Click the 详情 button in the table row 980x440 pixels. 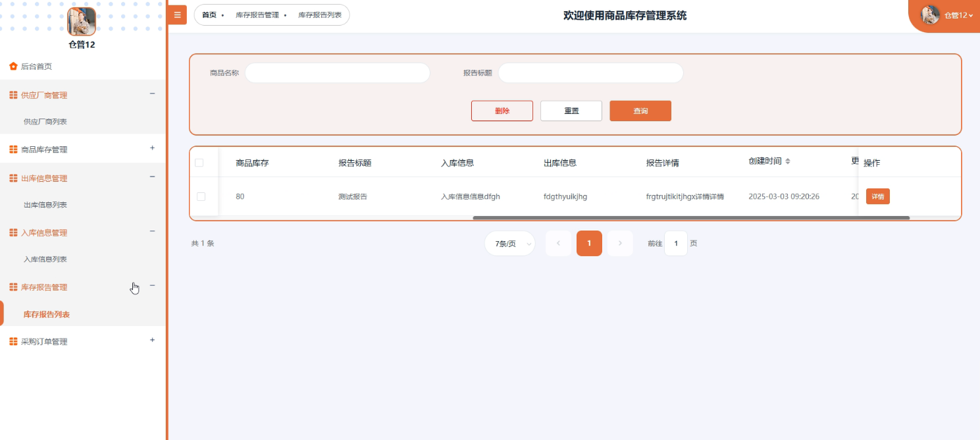click(878, 196)
